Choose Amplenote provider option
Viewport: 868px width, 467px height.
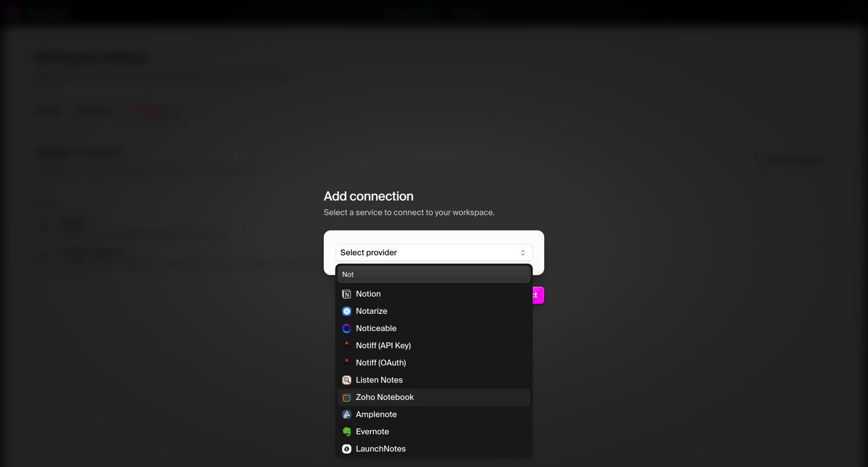[x=434, y=415]
